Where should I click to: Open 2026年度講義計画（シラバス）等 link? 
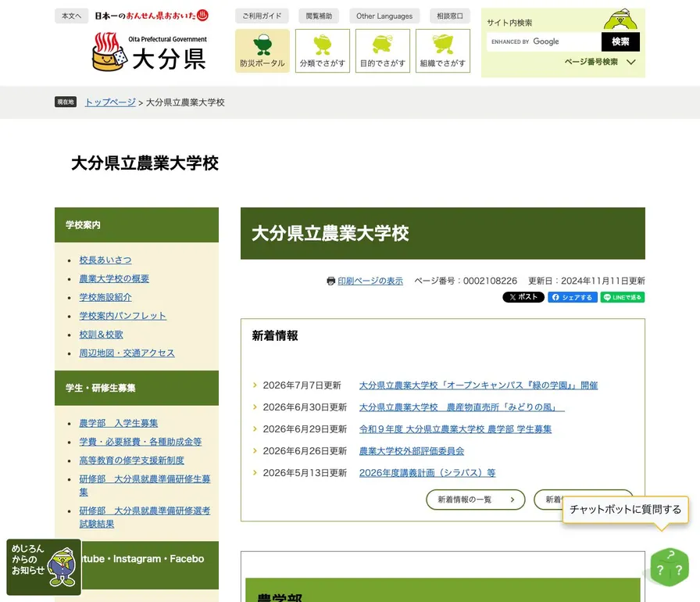(427, 473)
